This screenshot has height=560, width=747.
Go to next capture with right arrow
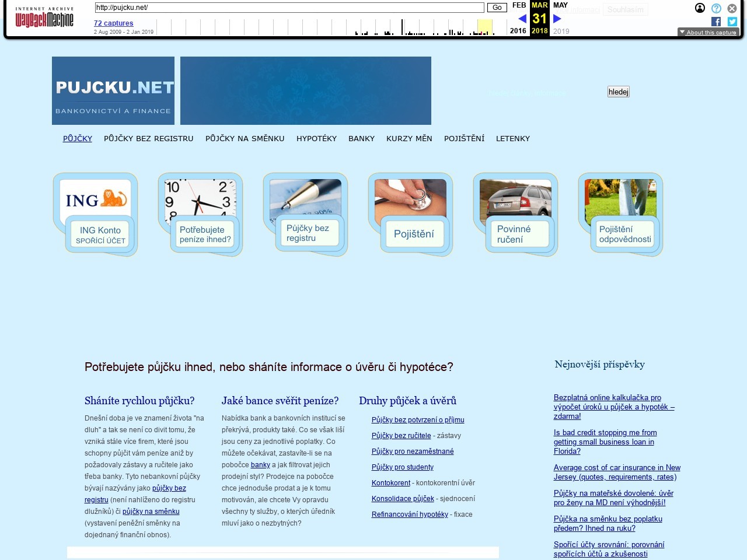(557, 19)
